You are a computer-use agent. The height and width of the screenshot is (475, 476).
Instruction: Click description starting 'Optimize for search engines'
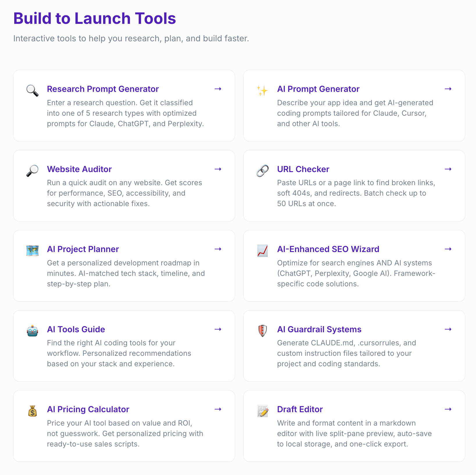356,273
